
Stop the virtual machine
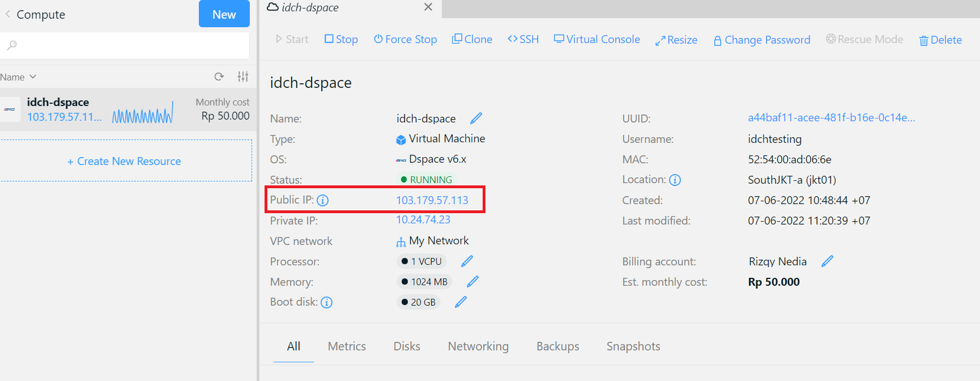point(341,39)
